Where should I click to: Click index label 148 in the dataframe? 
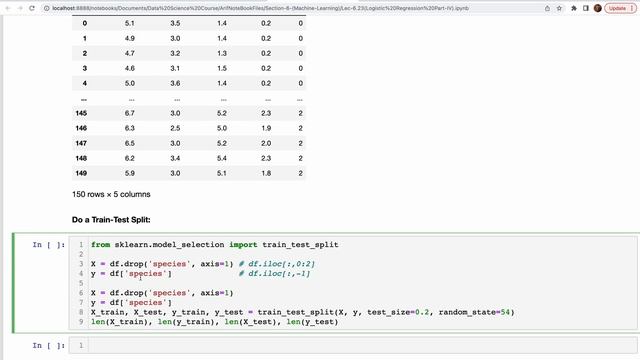[81, 158]
